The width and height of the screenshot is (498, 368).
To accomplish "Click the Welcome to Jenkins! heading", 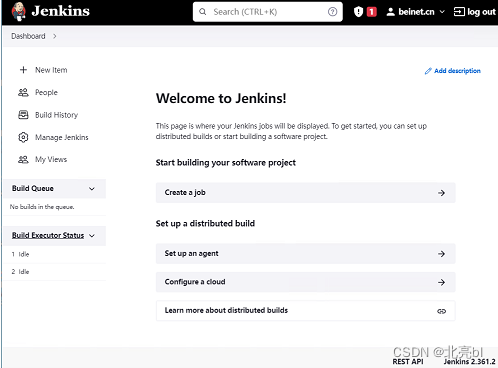I will [221, 98].
